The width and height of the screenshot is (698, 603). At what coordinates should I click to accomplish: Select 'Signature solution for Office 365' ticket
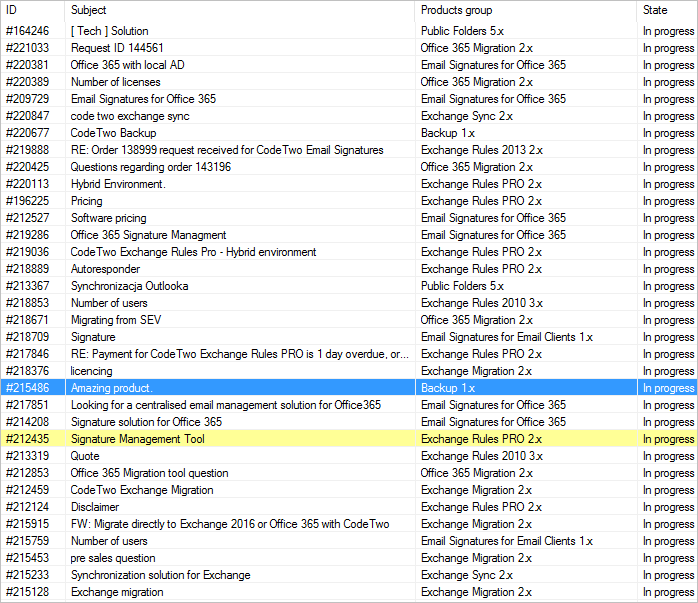point(146,422)
